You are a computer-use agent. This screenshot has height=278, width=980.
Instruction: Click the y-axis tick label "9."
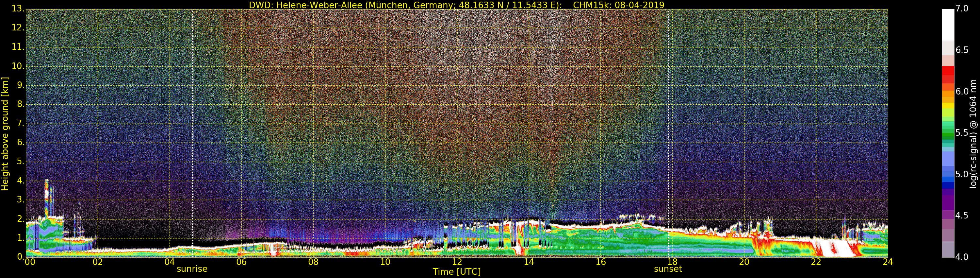pyautogui.click(x=21, y=85)
